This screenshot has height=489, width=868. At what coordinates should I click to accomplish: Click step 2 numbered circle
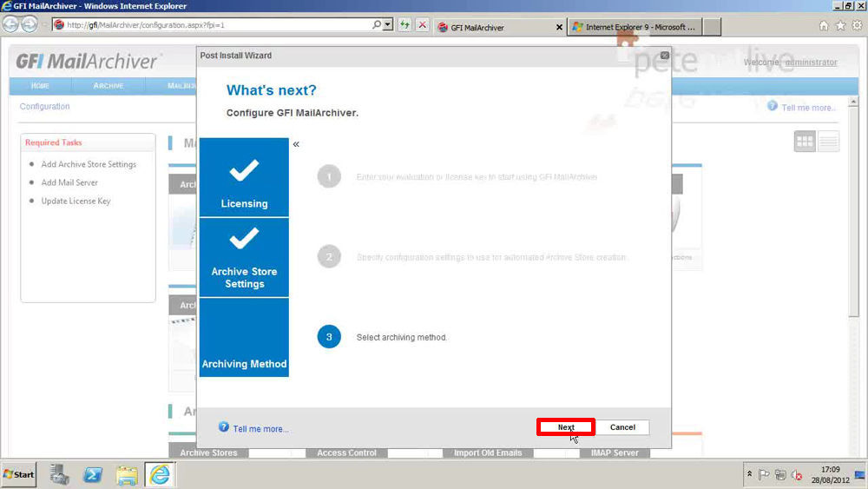(329, 257)
